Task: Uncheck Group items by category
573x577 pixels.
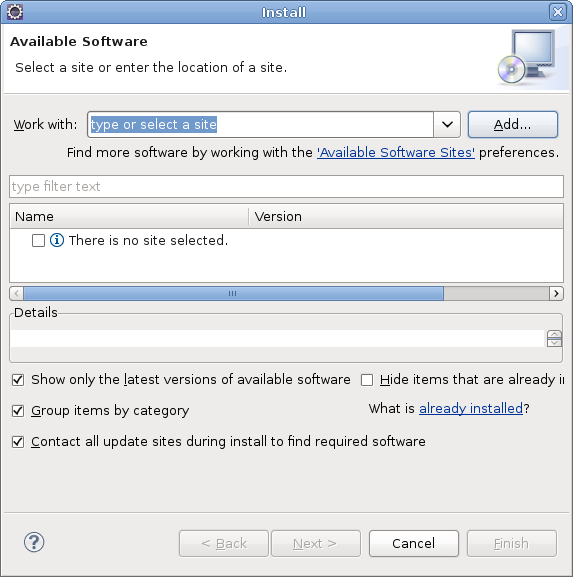Action: point(18,410)
